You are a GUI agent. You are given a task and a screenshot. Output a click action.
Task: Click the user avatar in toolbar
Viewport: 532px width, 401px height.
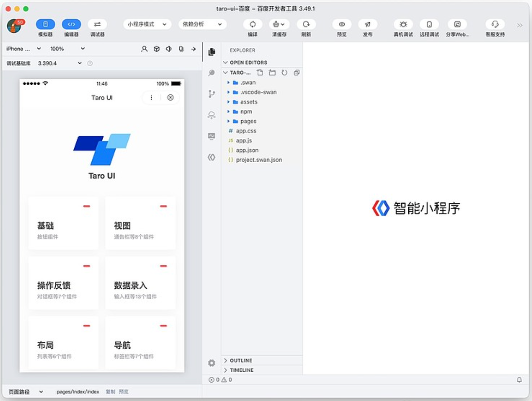click(x=14, y=26)
